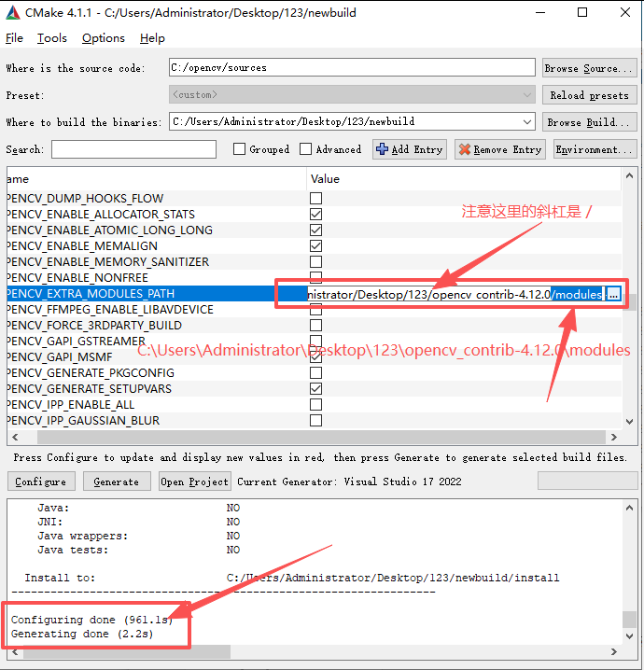Viewport: 644px width, 670px height.
Task: Uncheck OPENCV_ENABLE_ALLOCATOR_STATS
Action: [315, 214]
